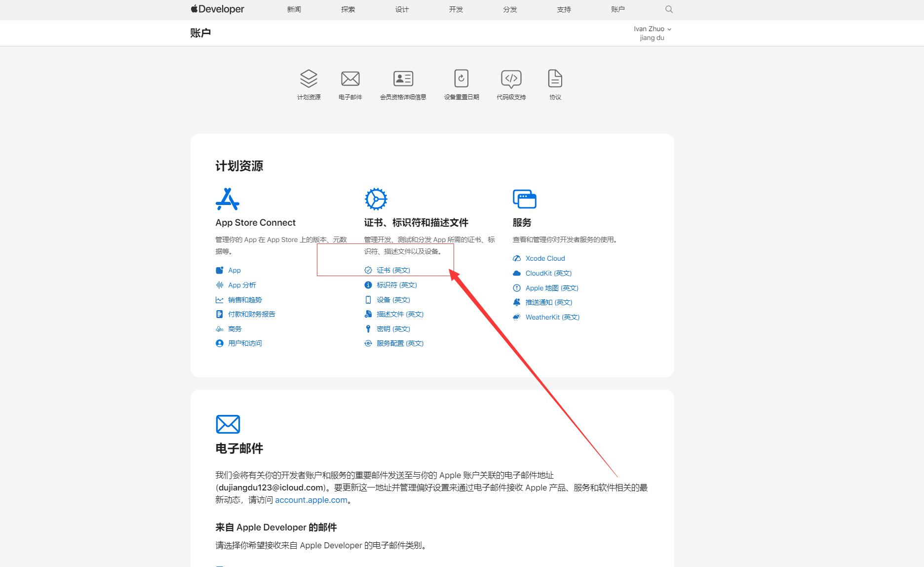Open the 设备 (英文) link
Image resolution: width=924 pixels, height=567 pixels.
coord(393,300)
